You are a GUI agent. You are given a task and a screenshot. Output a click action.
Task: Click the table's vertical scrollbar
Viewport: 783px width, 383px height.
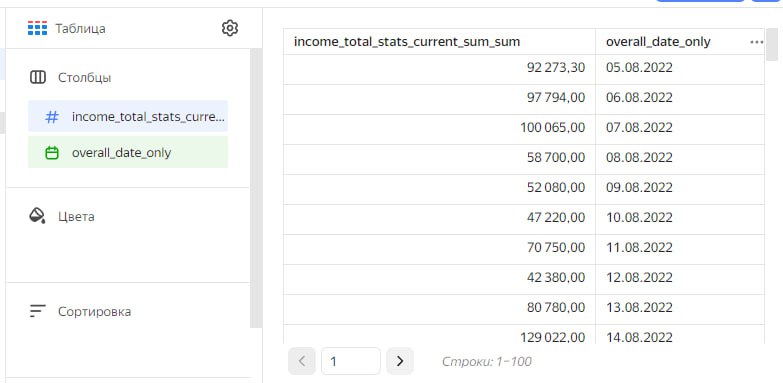773,45
